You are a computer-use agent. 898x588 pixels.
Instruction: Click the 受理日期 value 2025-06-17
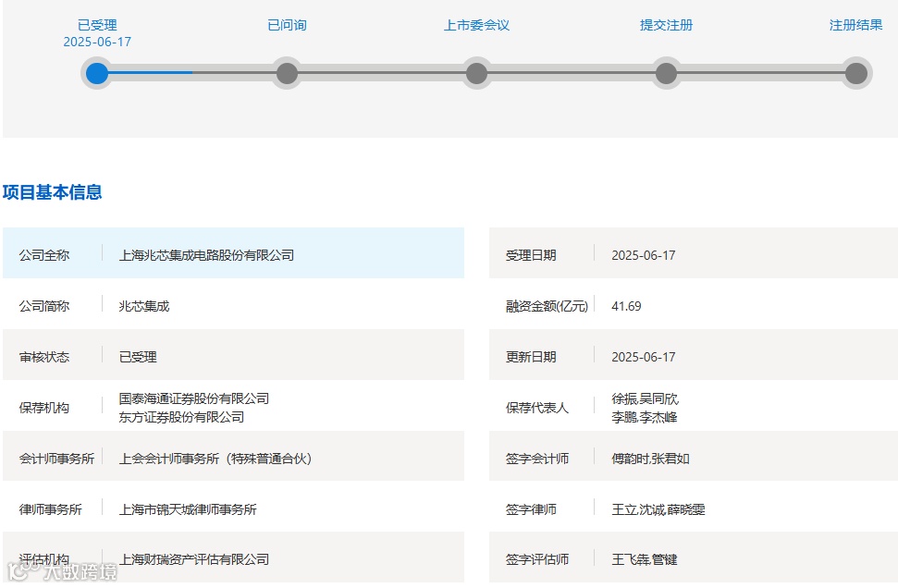(x=643, y=255)
